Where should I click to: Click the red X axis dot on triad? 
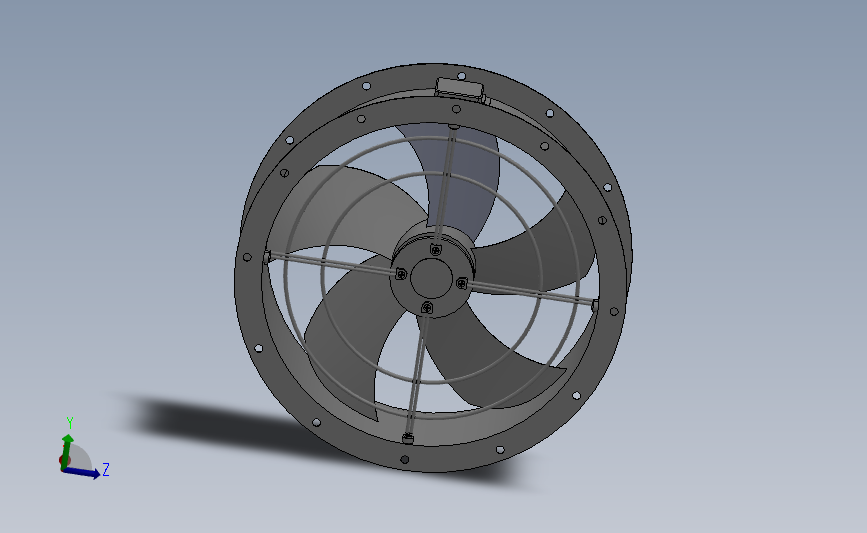click(x=61, y=460)
